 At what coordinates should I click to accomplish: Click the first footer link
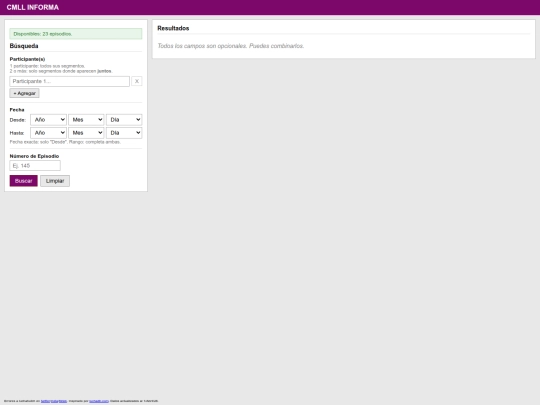click(x=54, y=401)
